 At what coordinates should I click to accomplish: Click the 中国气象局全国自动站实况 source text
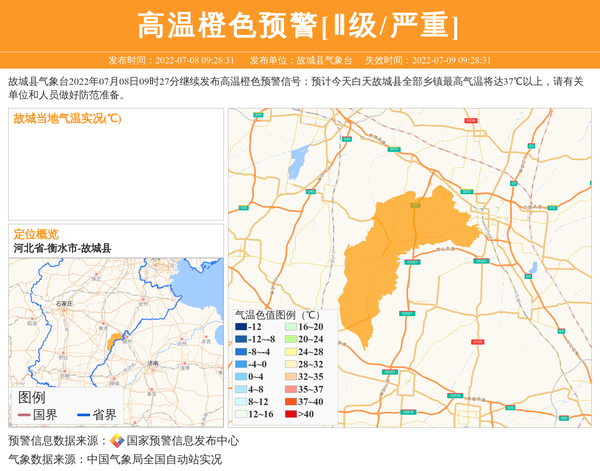pyautogui.click(x=153, y=459)
